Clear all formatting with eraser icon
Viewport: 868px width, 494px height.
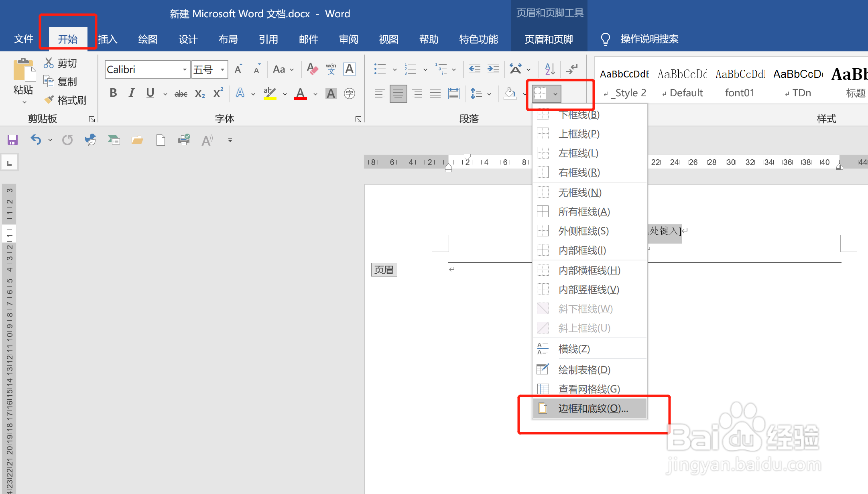[312, 69]
